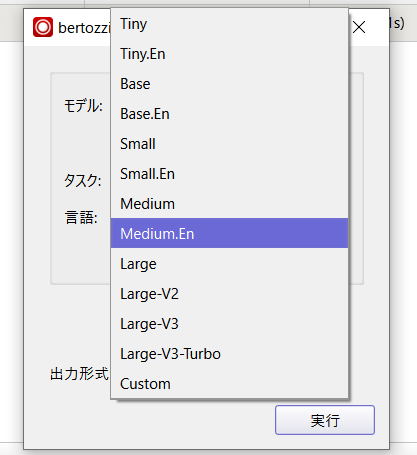Choose Tiny.En from the model list
The height and width of the screenshot is (455, 417).
pyautogui.click(x=229, y=54)
